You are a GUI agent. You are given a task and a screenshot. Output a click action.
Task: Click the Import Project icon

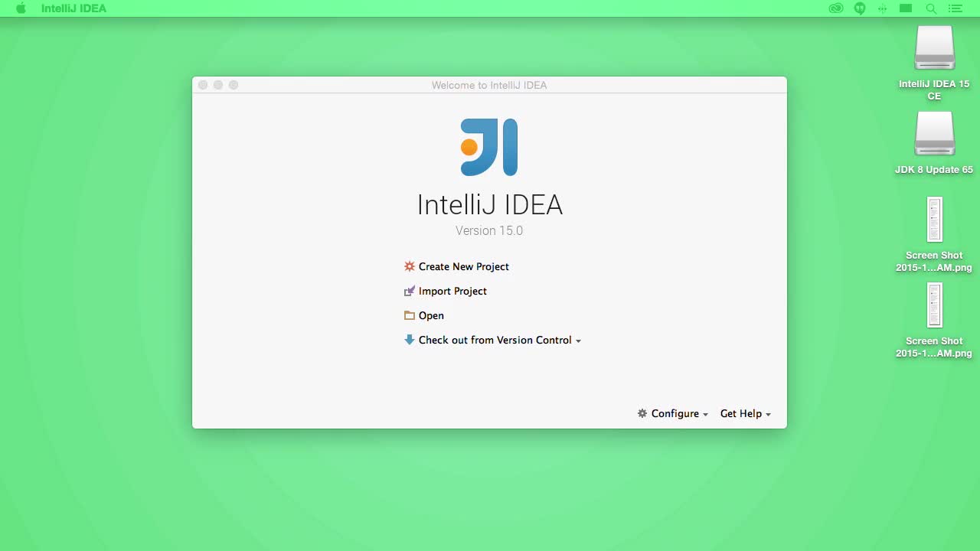[410, 291]
